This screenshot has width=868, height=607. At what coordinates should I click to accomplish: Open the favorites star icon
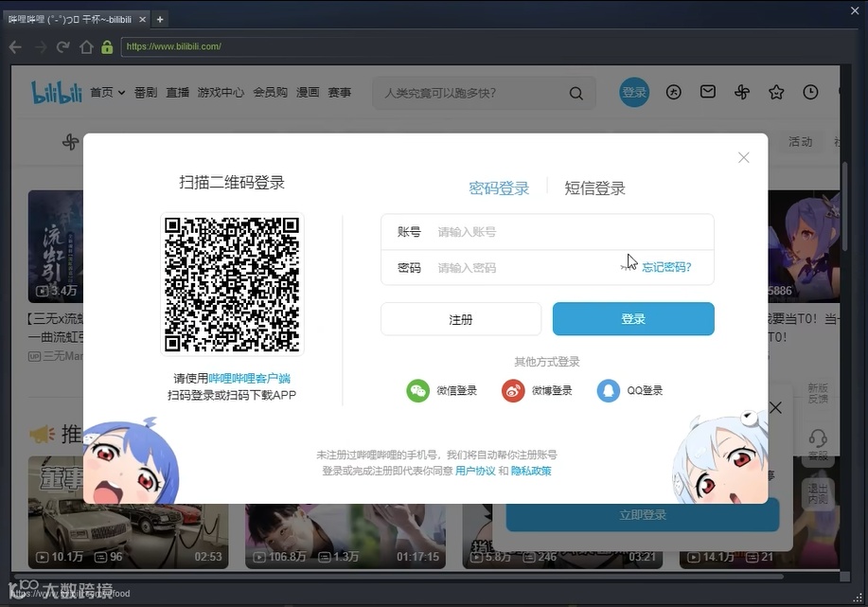point(776,93)
